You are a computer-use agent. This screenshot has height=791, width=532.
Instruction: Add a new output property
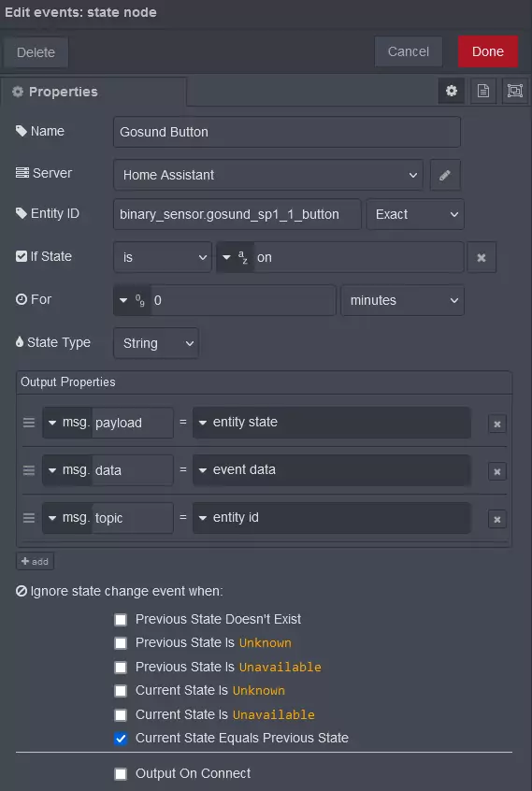pyautogui.click(x=35, y=561)
